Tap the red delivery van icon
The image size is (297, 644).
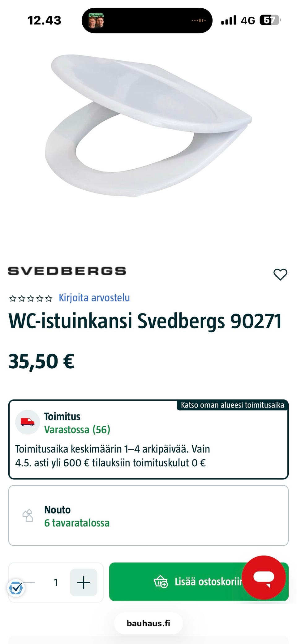28,422
